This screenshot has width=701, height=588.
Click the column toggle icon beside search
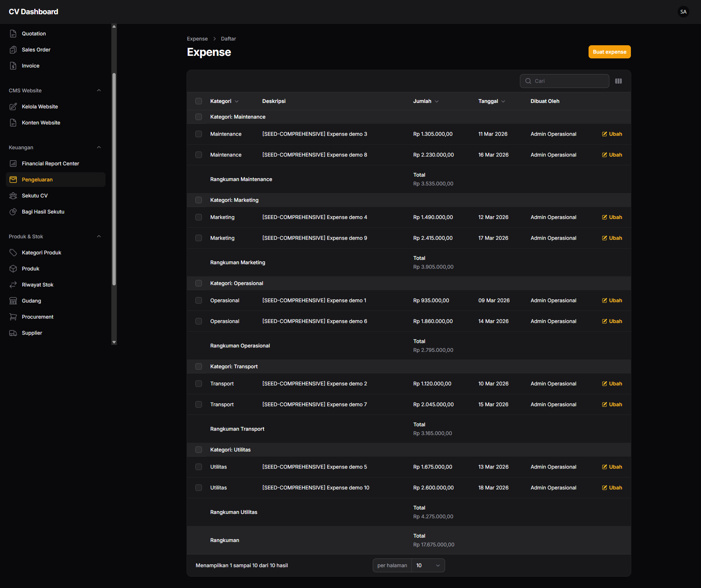618,81
